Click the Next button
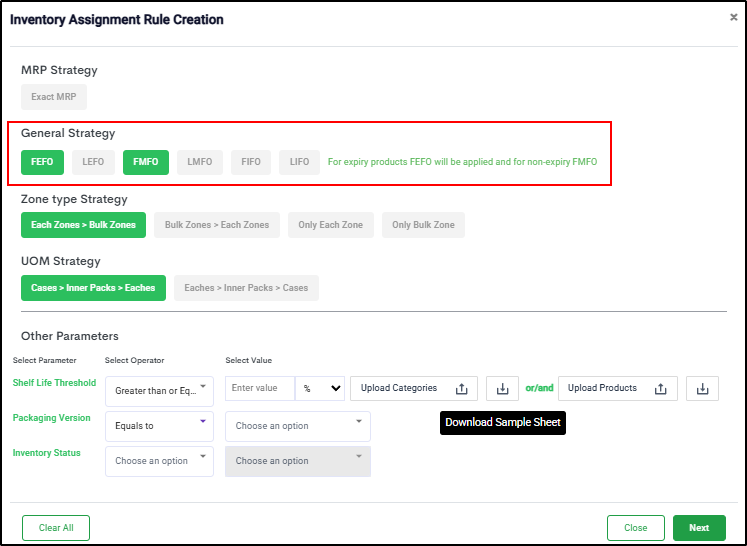Screen dimensions: 747x546 [699, 528]
